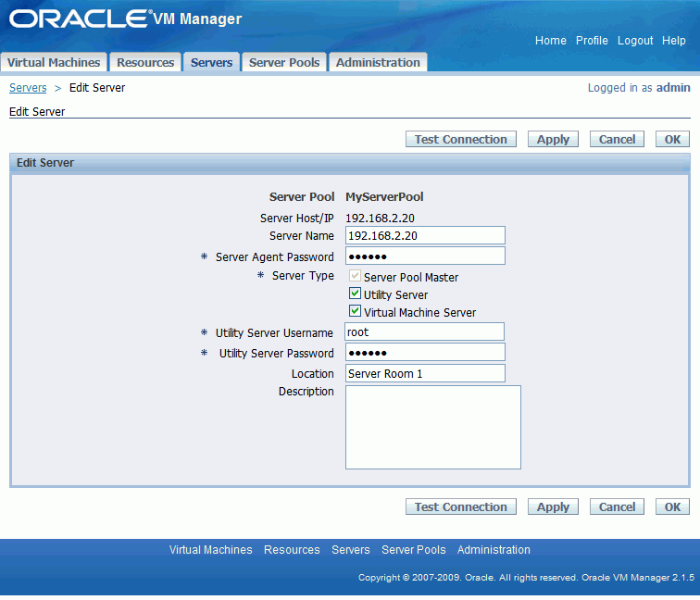The width and height of the screenshot is (700, 600).
Task: Click the Location field
Action: tap(425, 373)
